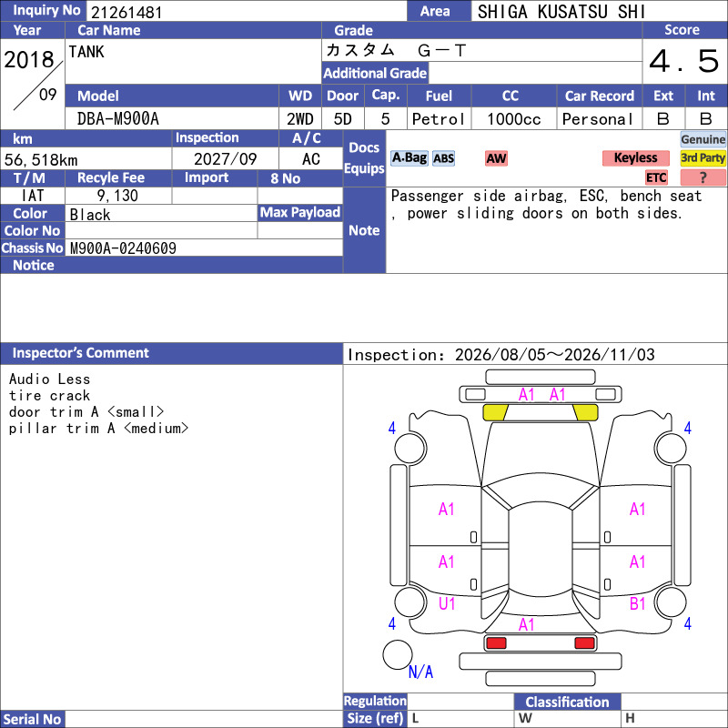Click the U1 mark on rear left panel
The width and height of the screenshot is (728, 728).
click(x=447, y=603)
